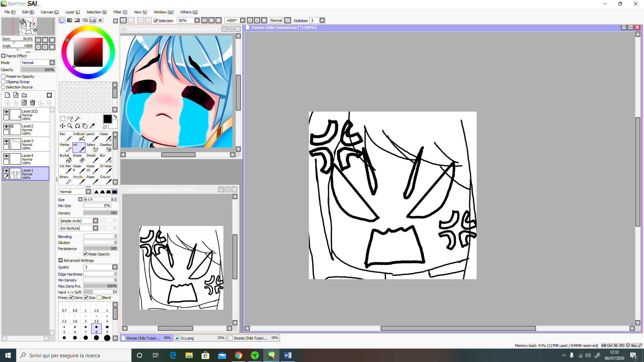644x362 pixels.
Task: Pick the eyedropper color tool
Action: click(92, 126)
